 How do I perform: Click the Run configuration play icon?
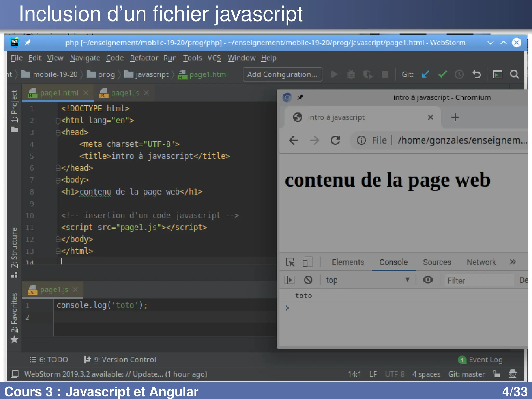coord(334,75)
